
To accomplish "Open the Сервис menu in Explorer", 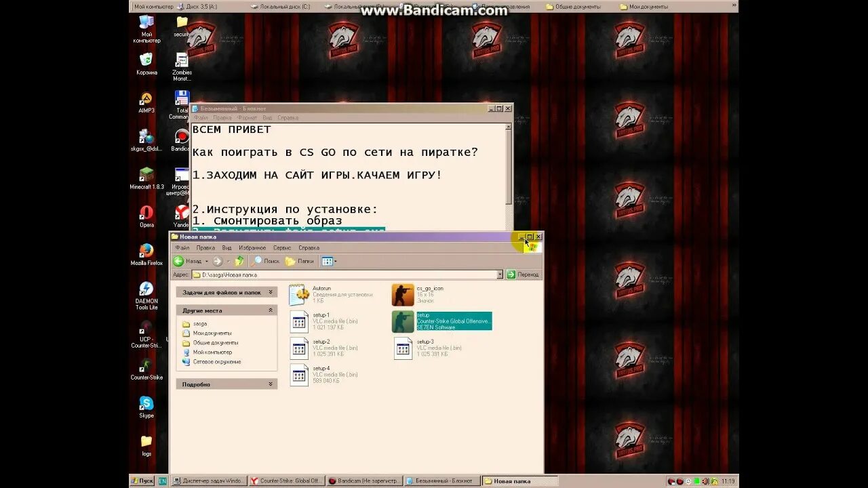I will pos(282,248).
